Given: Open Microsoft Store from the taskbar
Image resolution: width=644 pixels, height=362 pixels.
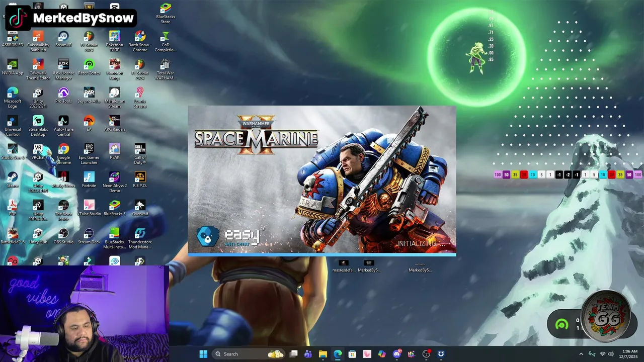Looking at the screenshot, I should 352,354.
